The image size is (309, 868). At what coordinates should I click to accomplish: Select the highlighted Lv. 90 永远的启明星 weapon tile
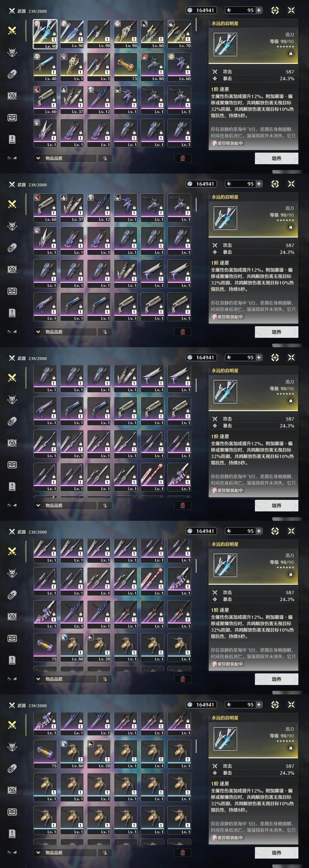pos(45,34)
